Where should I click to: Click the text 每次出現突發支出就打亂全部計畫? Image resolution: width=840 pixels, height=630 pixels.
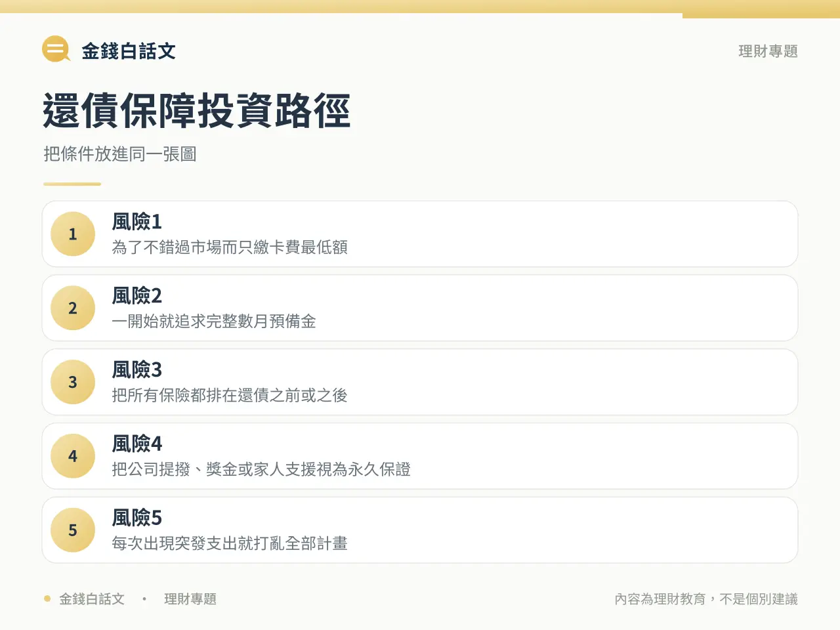coord(230,544)
